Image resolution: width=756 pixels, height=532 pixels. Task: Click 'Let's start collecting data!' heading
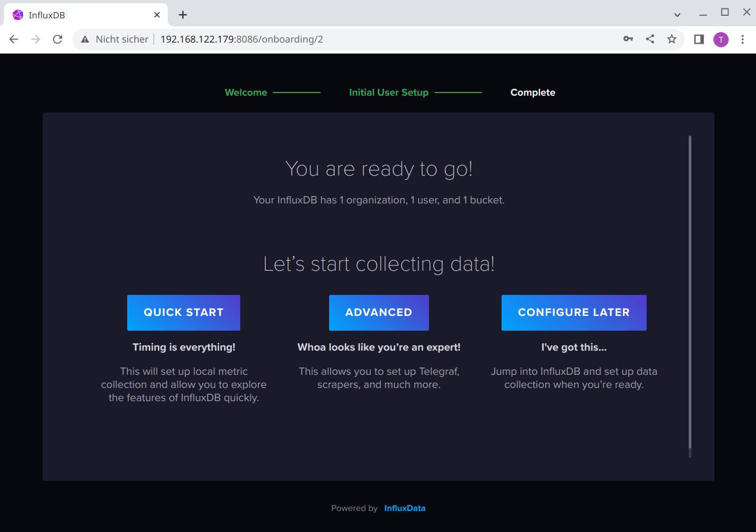(379, 264)
